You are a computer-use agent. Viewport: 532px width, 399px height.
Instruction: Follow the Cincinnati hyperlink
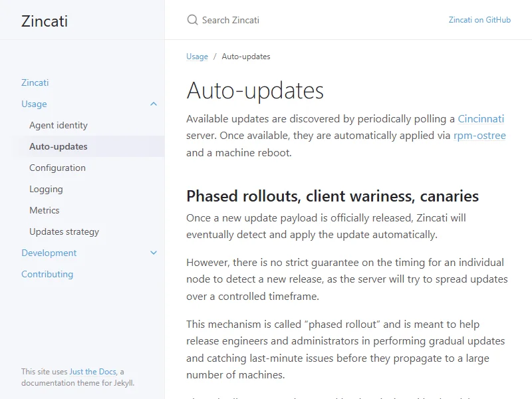click(481, 119)
